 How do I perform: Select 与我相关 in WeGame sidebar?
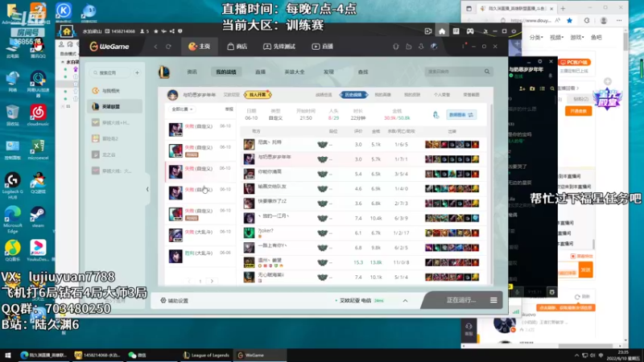click(x=114, y=91)
